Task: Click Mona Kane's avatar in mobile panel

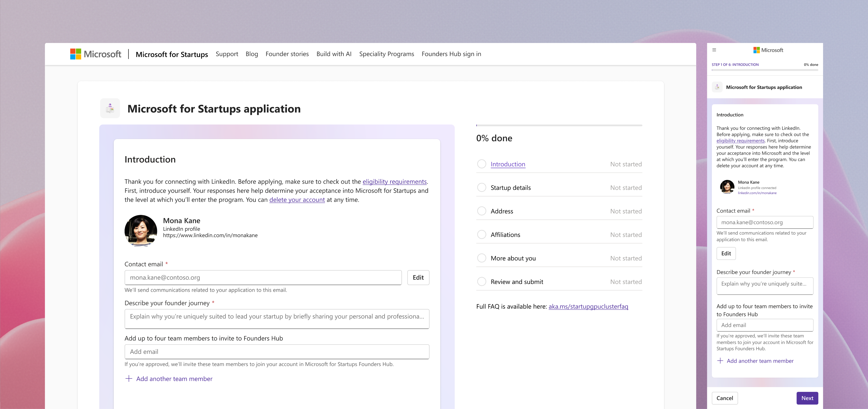Action: coord(727,187)
